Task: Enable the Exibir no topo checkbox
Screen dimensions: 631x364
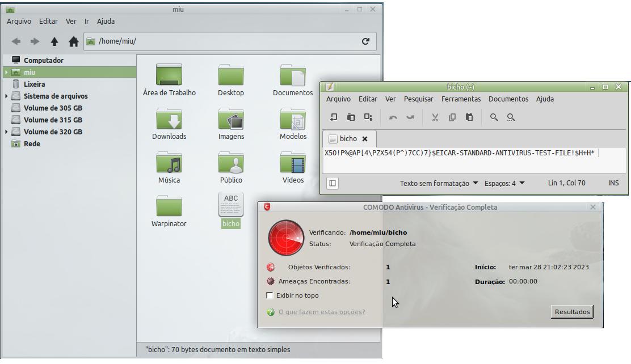Action: click(270, 295)
